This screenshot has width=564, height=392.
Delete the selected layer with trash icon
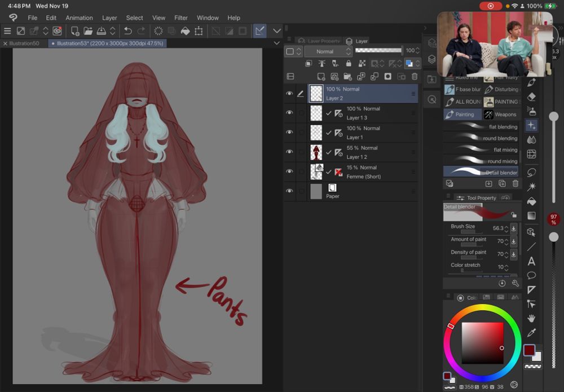[415, 76]
